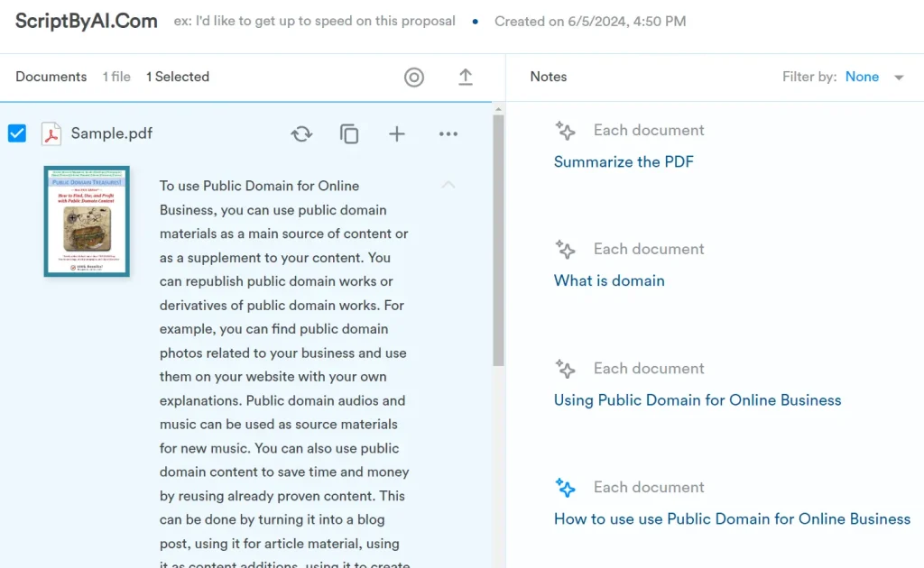Open the ellipsis menu on Sample.pdf
The height and width of the screenshot is (568, 924).
(x=448, y=133)
